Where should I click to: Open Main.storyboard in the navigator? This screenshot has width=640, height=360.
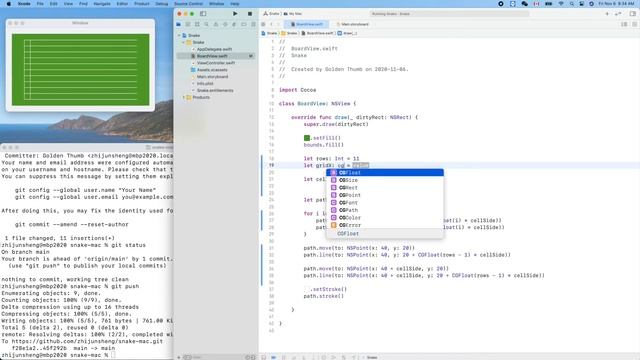pos(212,77)
